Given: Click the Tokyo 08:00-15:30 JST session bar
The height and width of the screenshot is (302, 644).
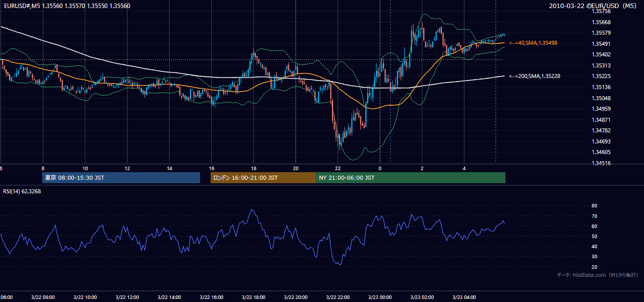Looking at the screenshot, I should click(121, 178).
